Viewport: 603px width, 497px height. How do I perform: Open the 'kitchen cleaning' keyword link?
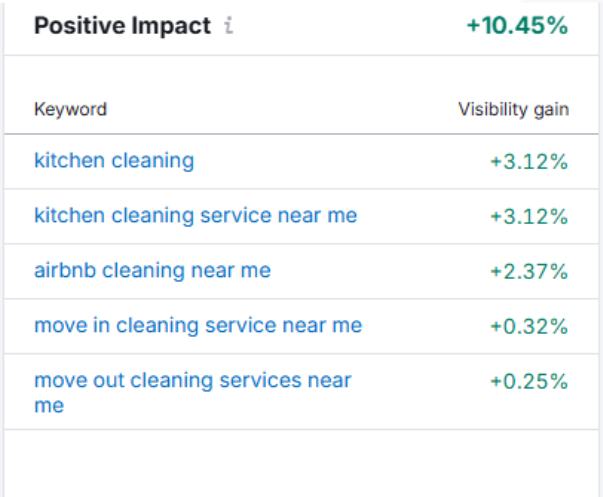pos(114,160)
